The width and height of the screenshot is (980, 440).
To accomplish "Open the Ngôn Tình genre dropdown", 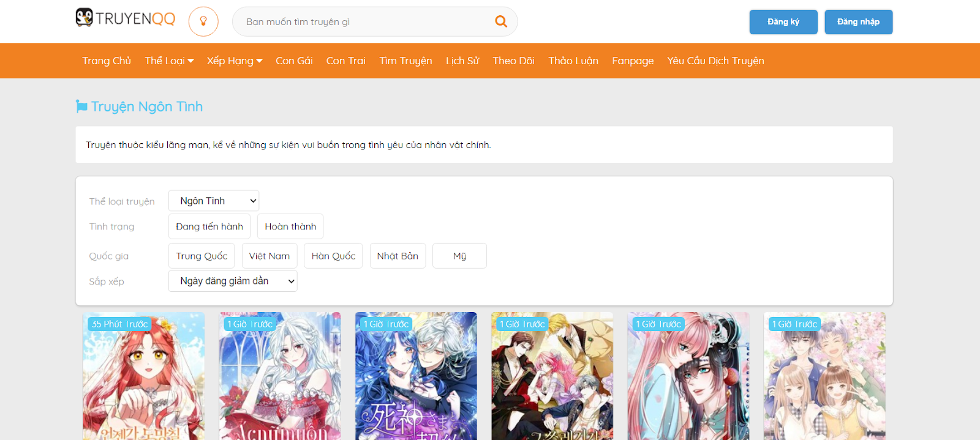I will pos(214,201).
